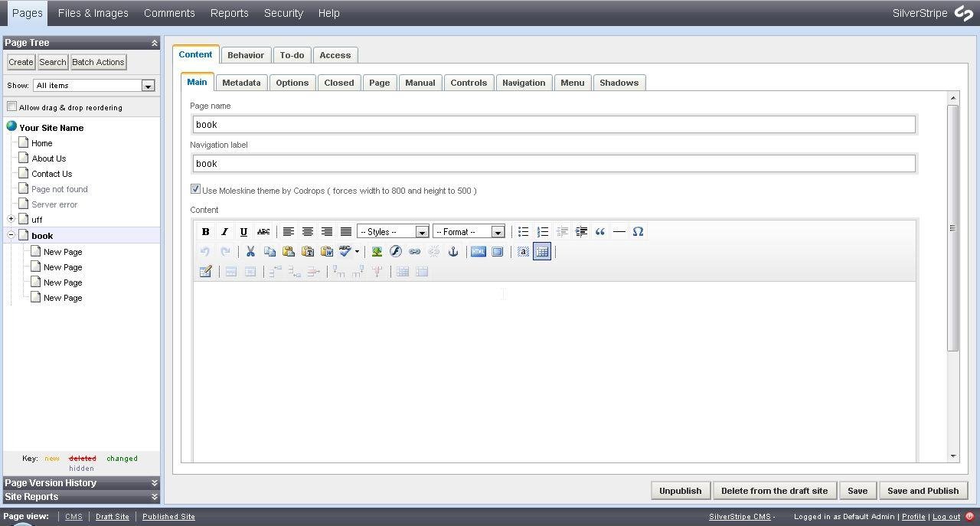Insert the special character omega icon
The image size is (980, 526).
(638, 231)
